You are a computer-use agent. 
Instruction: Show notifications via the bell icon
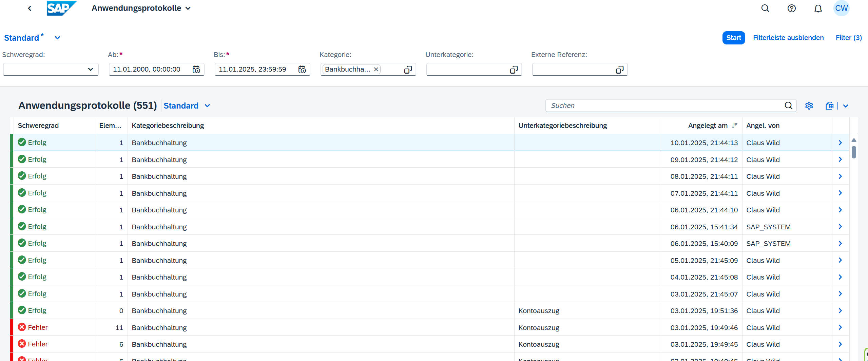(x=818, y=8)
